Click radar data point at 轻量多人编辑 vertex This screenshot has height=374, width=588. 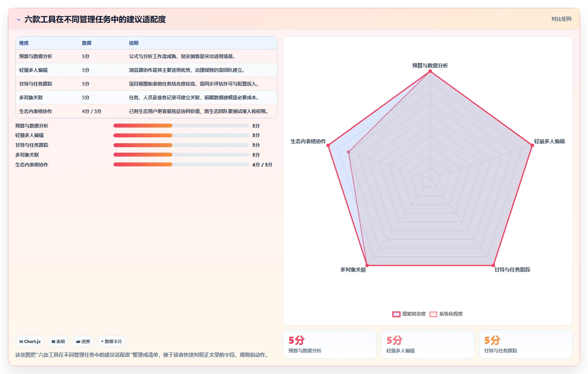(x=532, y=145)
